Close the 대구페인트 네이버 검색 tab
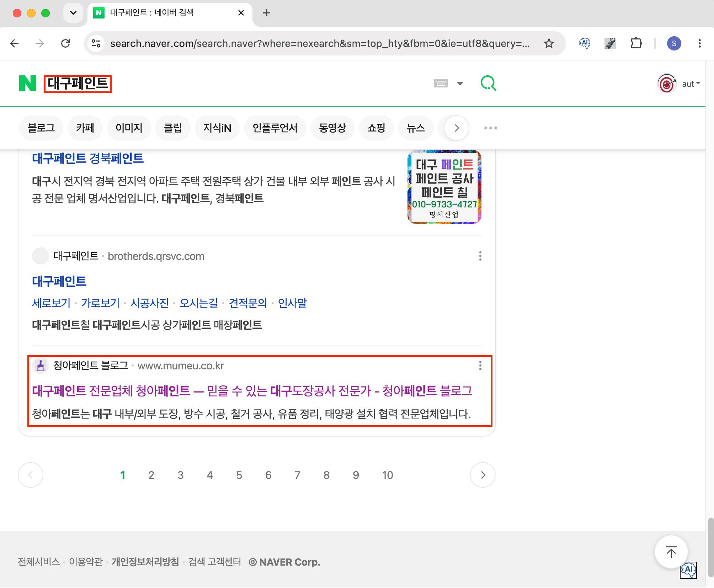 tap(241, 13)
